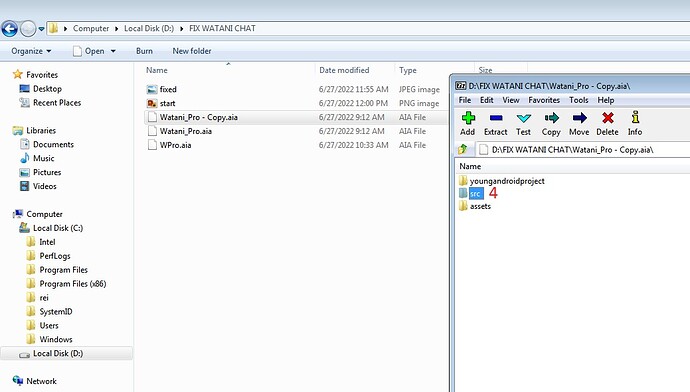Viewport: 690px width, 392px height.
Task: Open the recent locations dropdown arrow
Action: coord(41,29)
